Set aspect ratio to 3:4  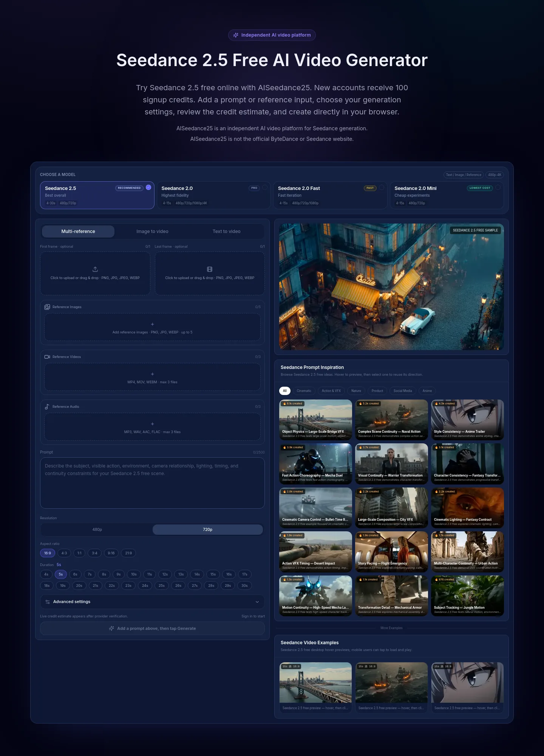pyautogui.click(x=94, y=553)
